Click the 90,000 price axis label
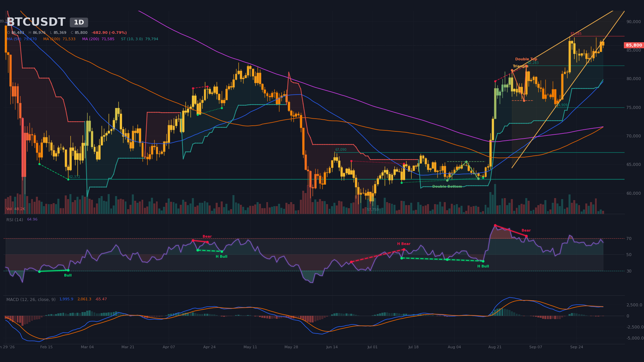 634,22
